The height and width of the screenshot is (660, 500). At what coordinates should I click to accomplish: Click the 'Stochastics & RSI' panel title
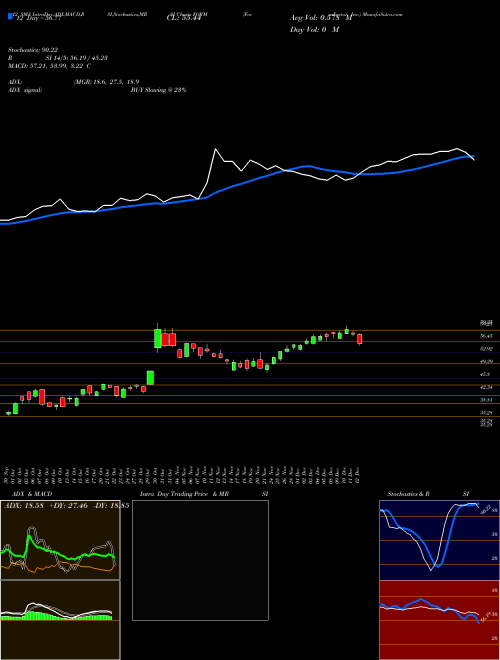point(428,494)
